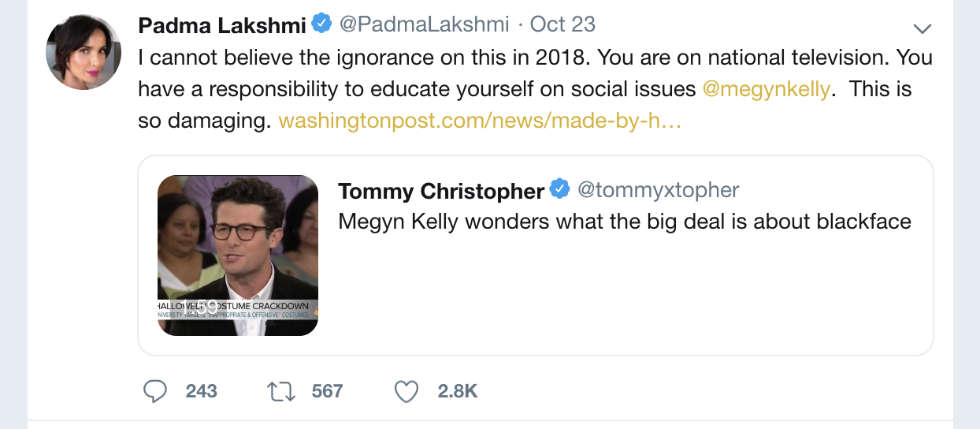Visit the @megynkelly mention
The image size is (980, 429).
(766, 89)
